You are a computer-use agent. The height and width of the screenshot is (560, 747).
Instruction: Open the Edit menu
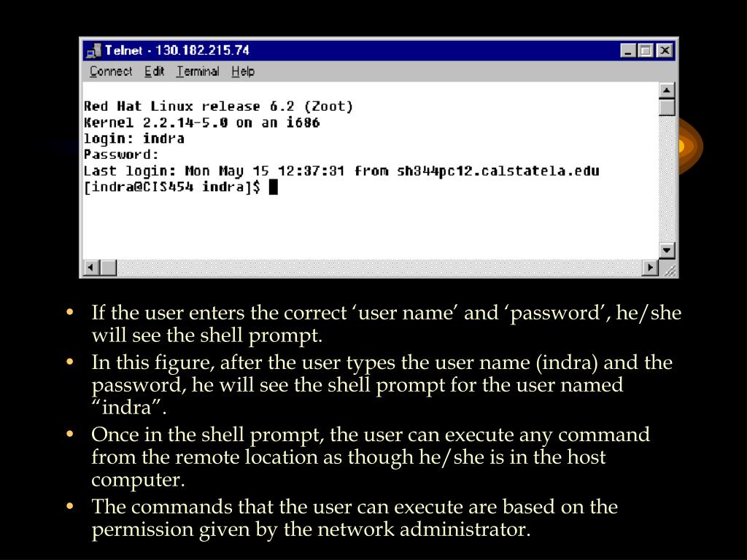tap(155, 71)
